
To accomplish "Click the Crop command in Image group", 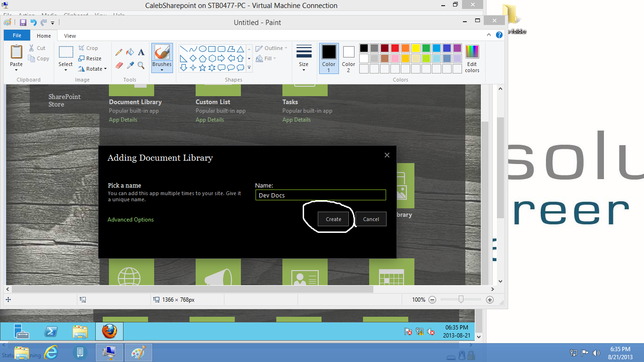I will pyautogui.click(x=88, y=48).
